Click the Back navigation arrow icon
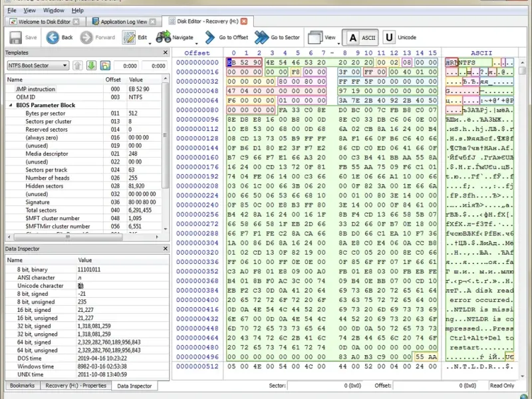 53,37
